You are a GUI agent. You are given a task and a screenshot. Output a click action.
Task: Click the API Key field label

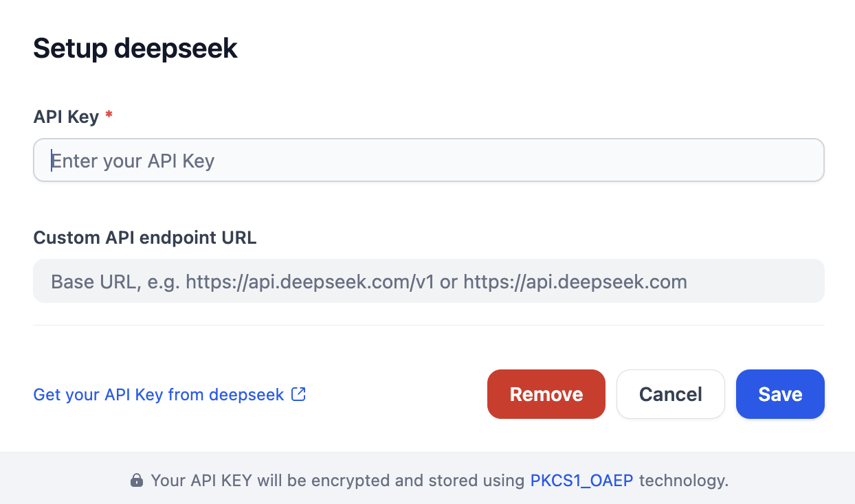click(x=66, y=117)
